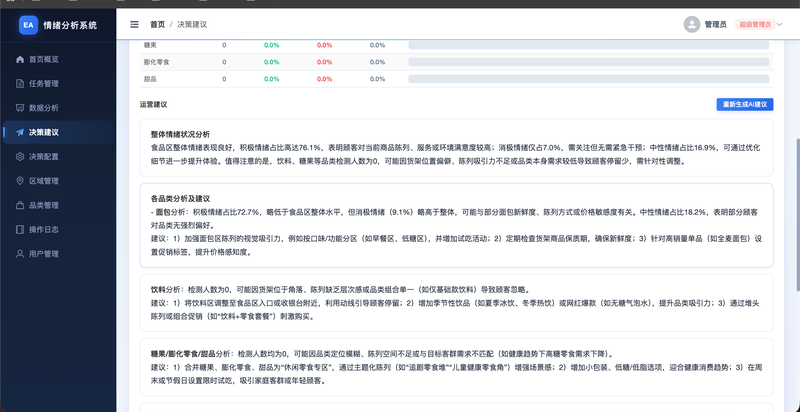Click the EA logo badge

29,25
